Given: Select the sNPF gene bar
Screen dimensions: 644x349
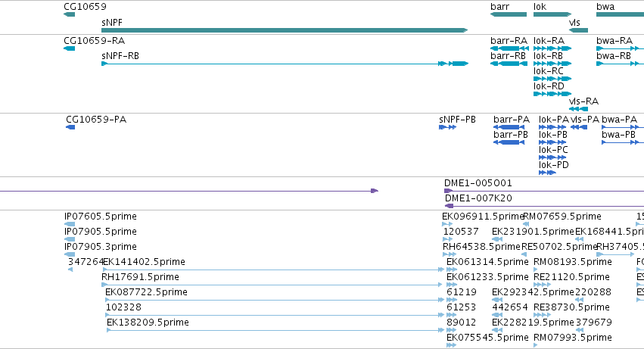Looking at the screenshot, I should pyautogui.click(x=285, y=30).
